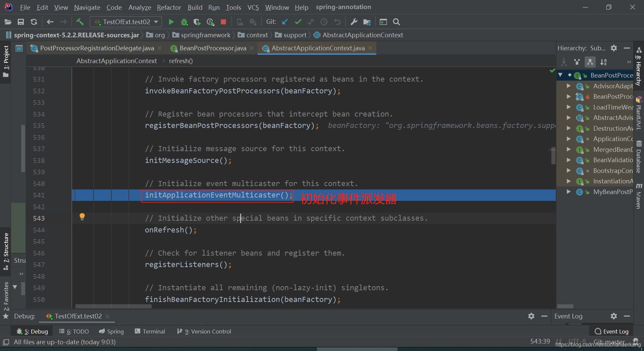Open Project Structure icon
The image size is (644, 351).
point(367,22)
